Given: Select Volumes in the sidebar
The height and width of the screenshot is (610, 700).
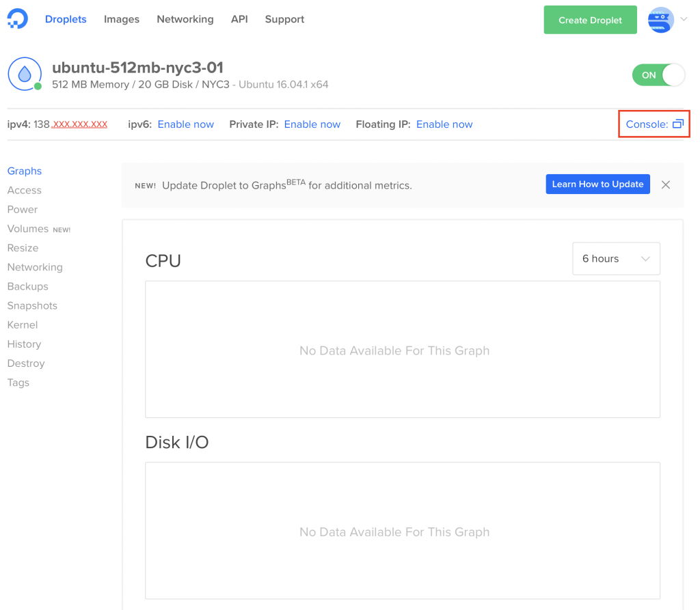Looking at the screenshot, I should pos(27,228).
